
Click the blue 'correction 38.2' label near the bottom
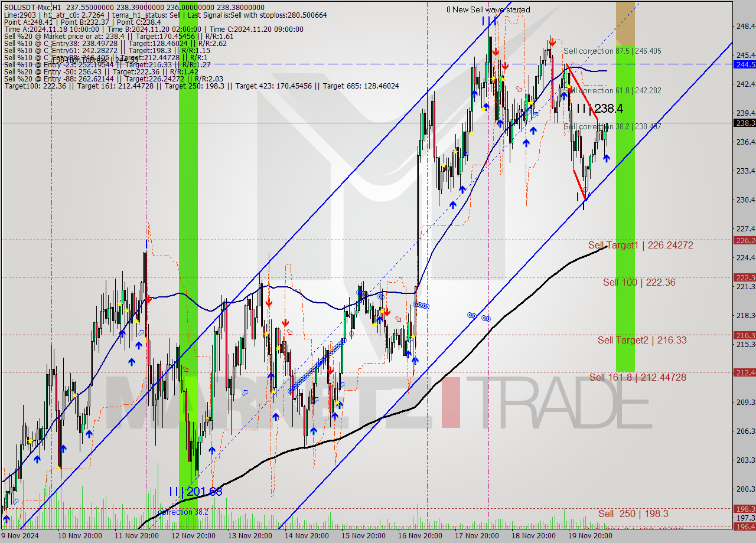pos(183,512)
